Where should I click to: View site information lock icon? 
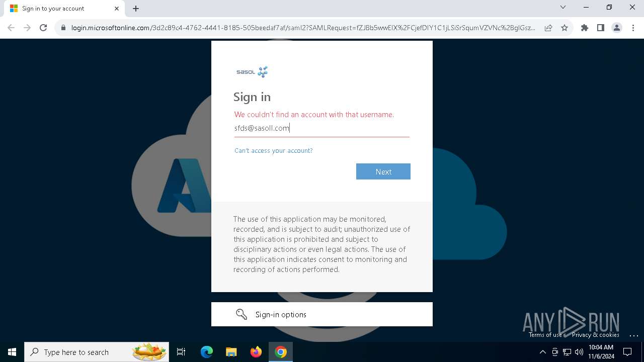click(63, 28)
